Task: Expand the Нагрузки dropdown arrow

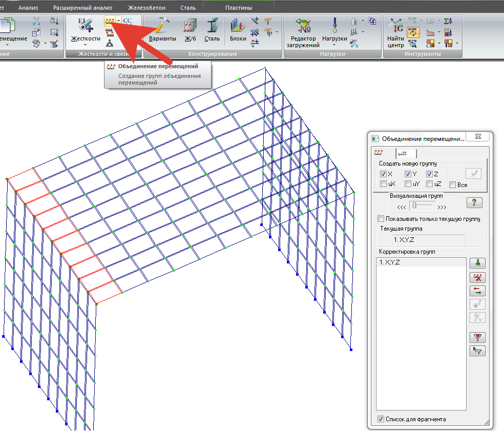Action: [334, 45]
